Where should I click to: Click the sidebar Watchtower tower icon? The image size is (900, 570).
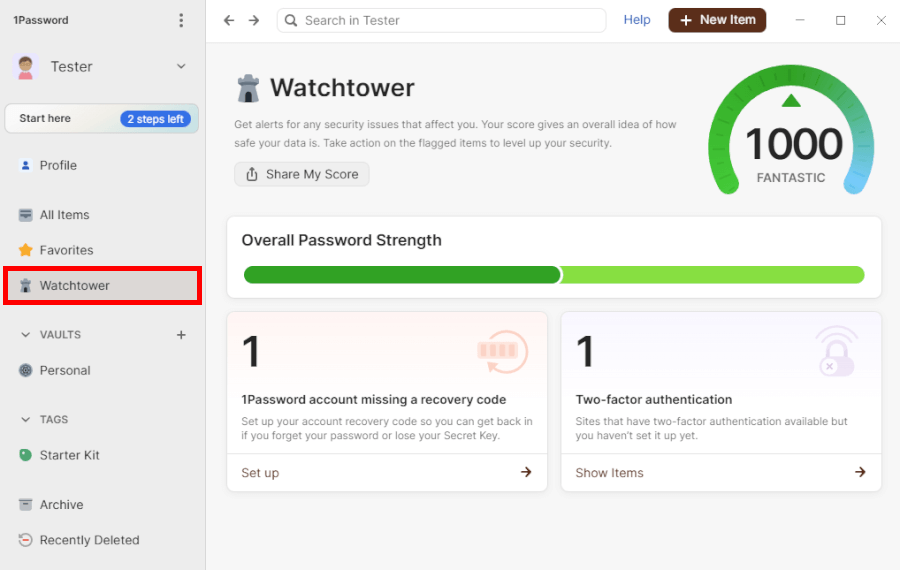25,285
